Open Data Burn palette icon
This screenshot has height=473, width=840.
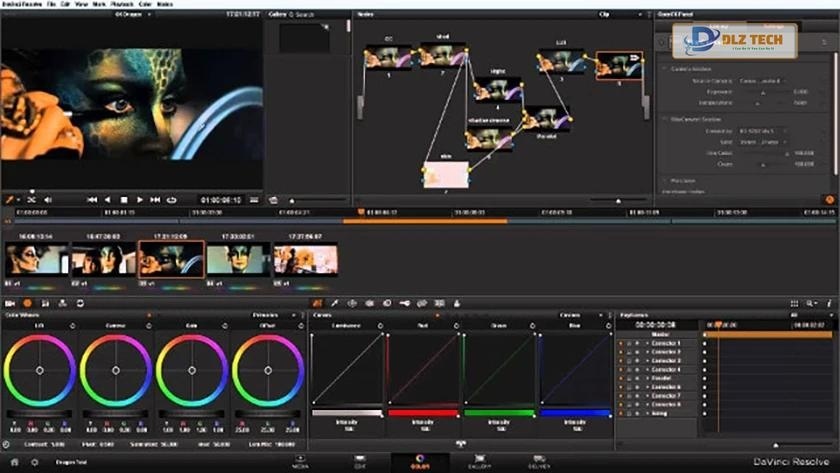coord(457,303)
